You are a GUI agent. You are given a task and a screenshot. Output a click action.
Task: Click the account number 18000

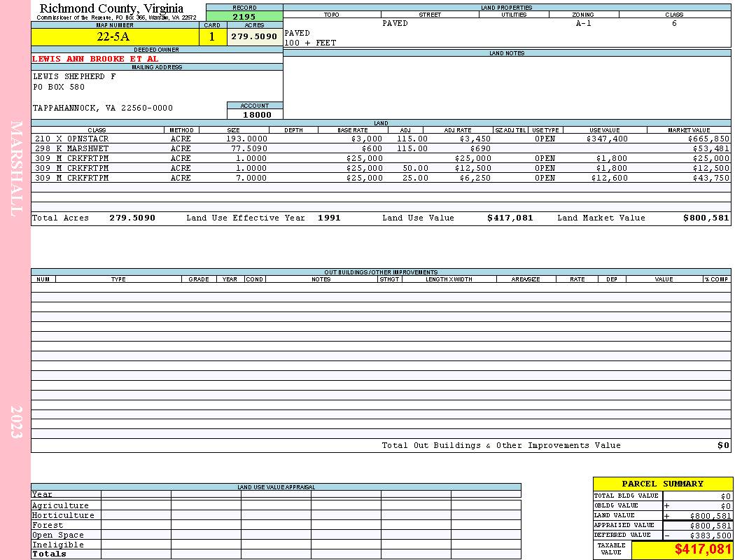pyautogui.click(x=257, y=115)
